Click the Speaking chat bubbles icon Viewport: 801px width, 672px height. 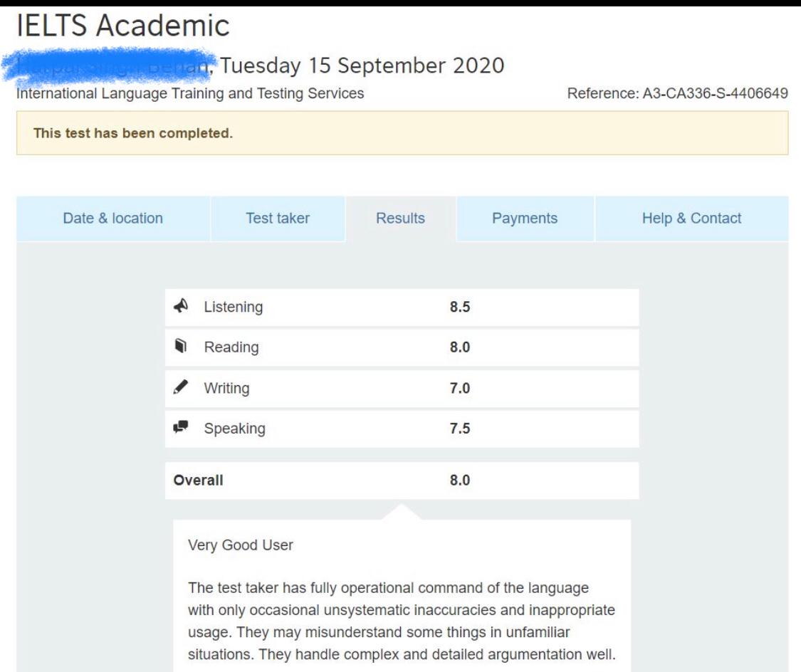[x=181, y=427]
